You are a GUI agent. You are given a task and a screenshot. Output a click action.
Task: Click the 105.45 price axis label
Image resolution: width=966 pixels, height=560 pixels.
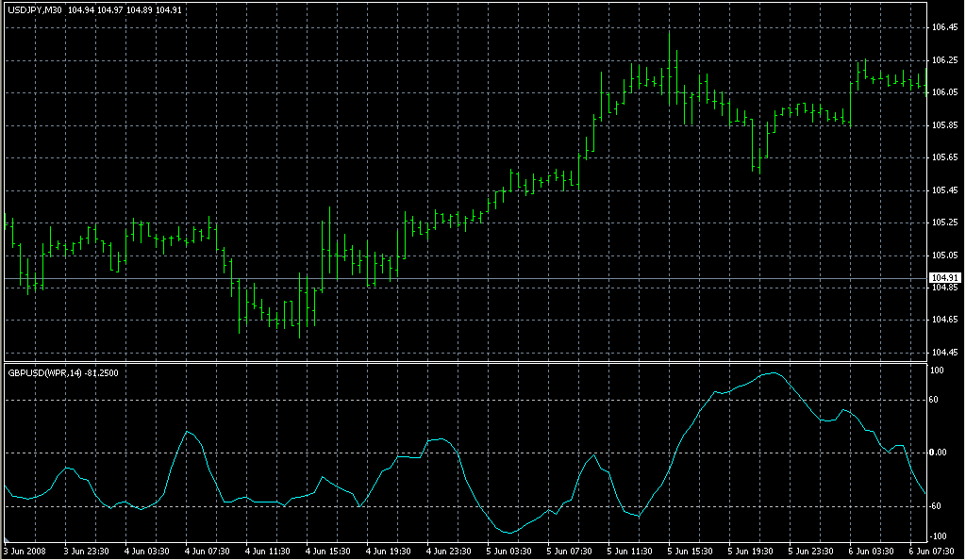945,190
